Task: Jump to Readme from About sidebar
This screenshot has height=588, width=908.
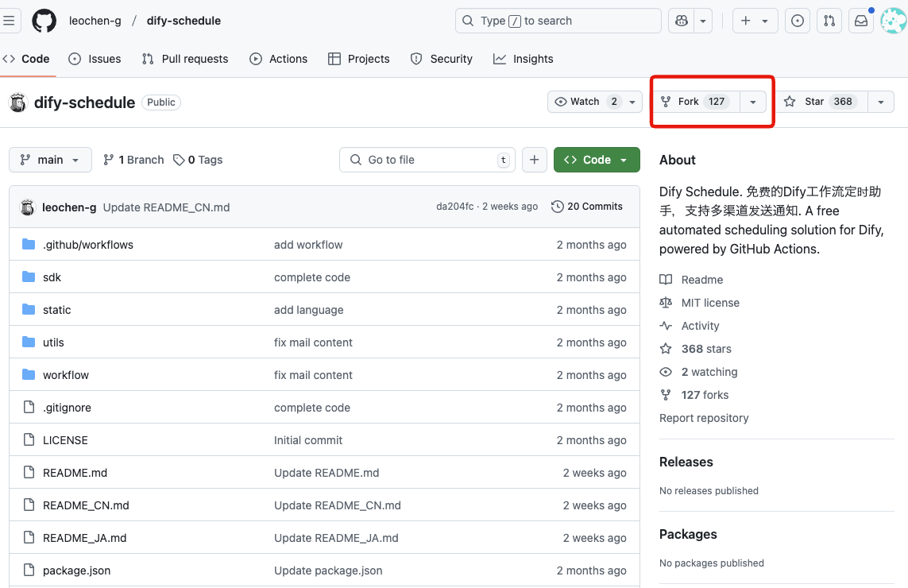Action: [691, 280]
